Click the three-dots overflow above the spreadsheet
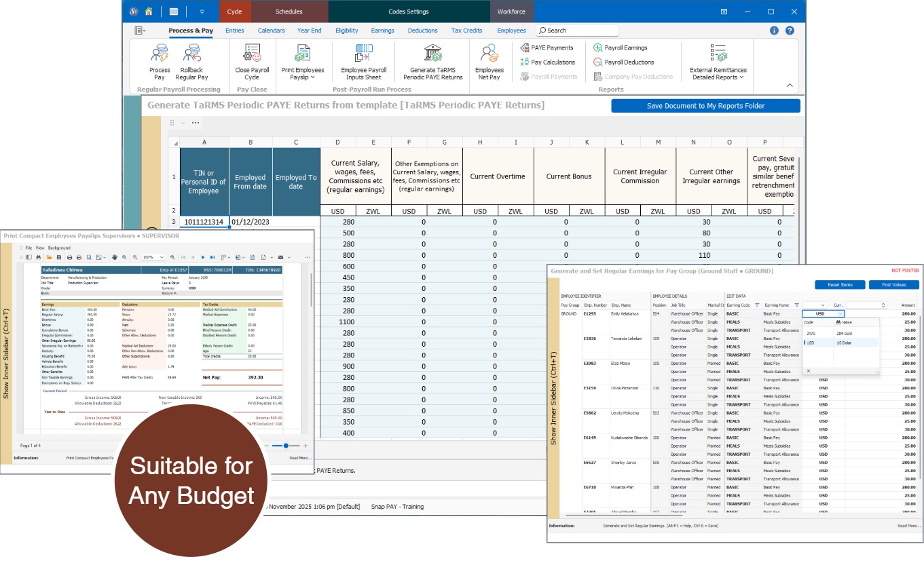Screen dimensions: 924x561 [196, 123]
